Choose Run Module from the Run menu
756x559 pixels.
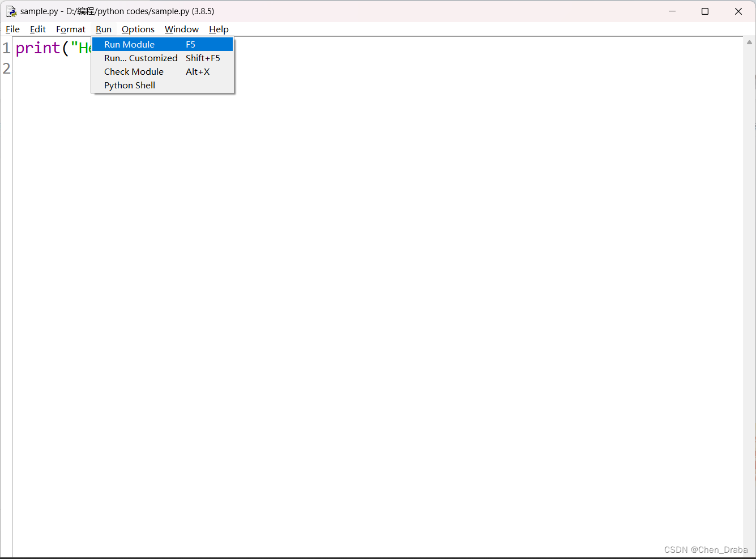click(163, 44)
